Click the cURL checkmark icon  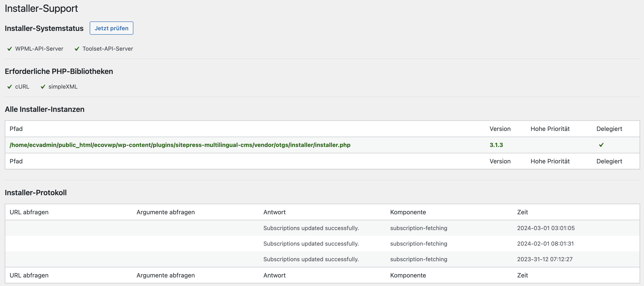pyautogui.click(x=9, y=87)
